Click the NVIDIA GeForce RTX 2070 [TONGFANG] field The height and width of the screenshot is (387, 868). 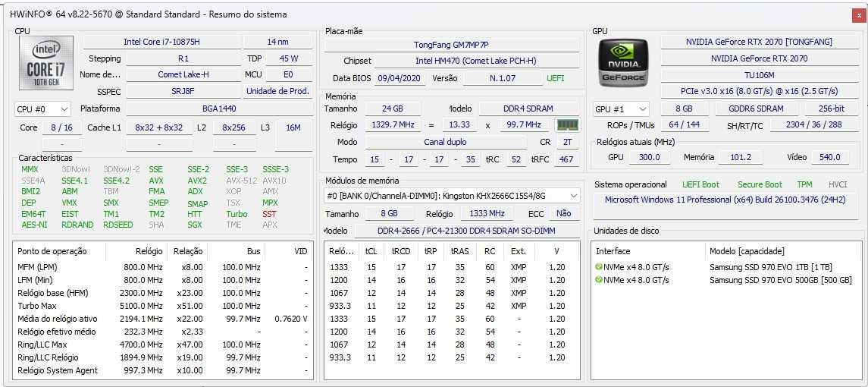click(x=758, y=42)
